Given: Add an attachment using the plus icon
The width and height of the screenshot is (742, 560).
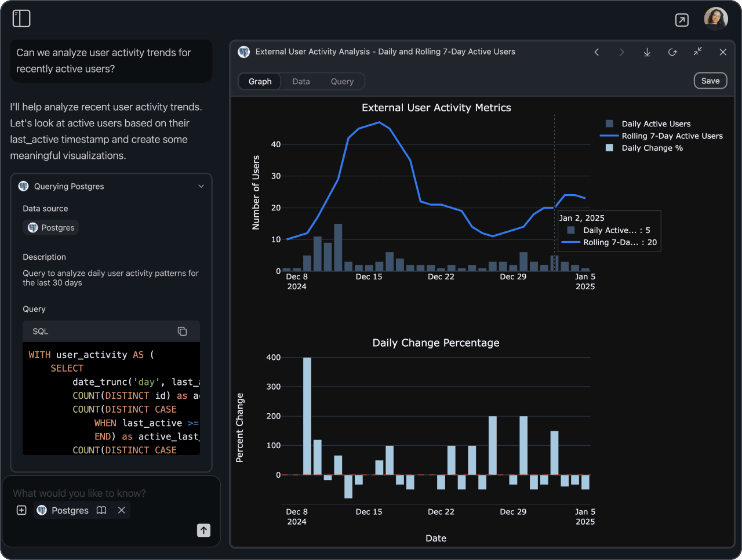Looking at the screenshot, I should (x=21, y=510).
